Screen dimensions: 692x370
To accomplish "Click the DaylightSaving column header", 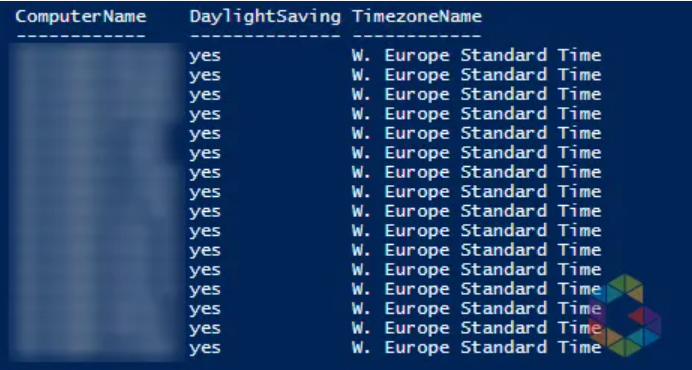I will [265, 17].
